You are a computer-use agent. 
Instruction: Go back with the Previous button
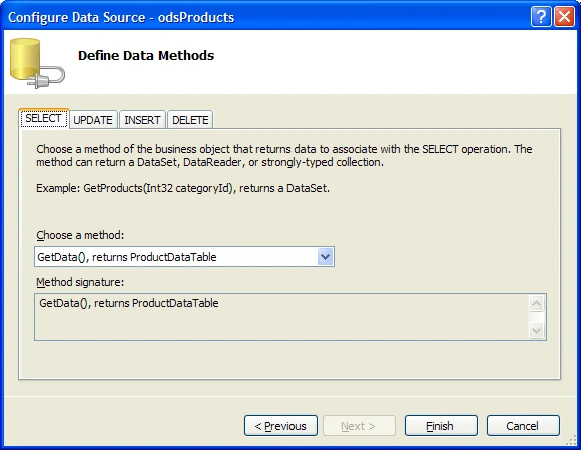tap(281, 426)
